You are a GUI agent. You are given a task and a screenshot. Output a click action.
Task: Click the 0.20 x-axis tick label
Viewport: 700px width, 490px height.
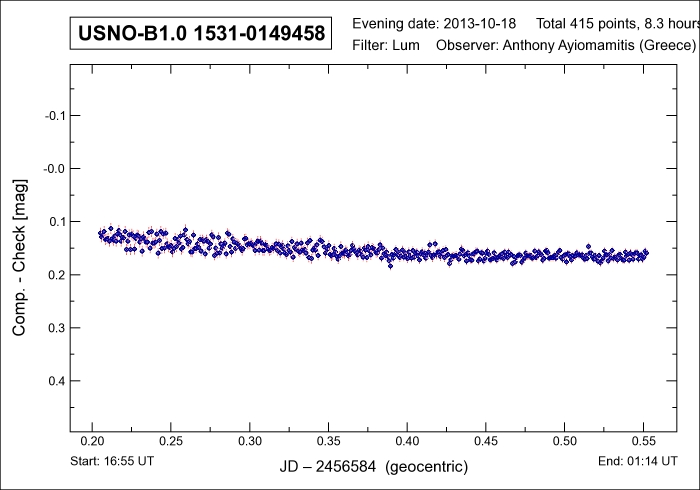93,440
